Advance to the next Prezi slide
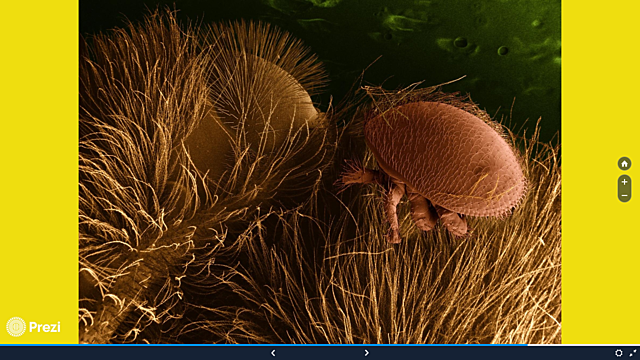Viewport: 640px width, 360px height. tap(367, 353)
